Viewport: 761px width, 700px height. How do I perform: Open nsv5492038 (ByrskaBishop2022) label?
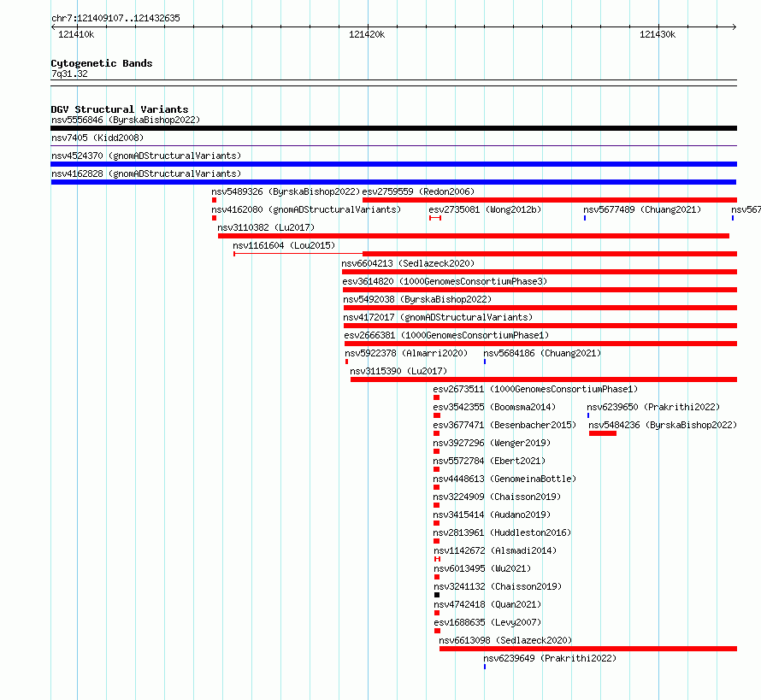tap(417, 299)
